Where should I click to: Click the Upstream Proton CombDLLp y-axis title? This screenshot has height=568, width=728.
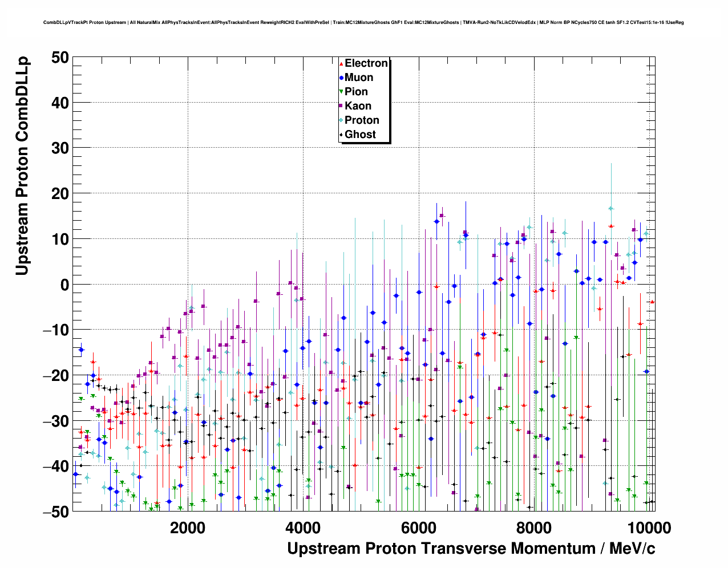click(x=22, y=166)
